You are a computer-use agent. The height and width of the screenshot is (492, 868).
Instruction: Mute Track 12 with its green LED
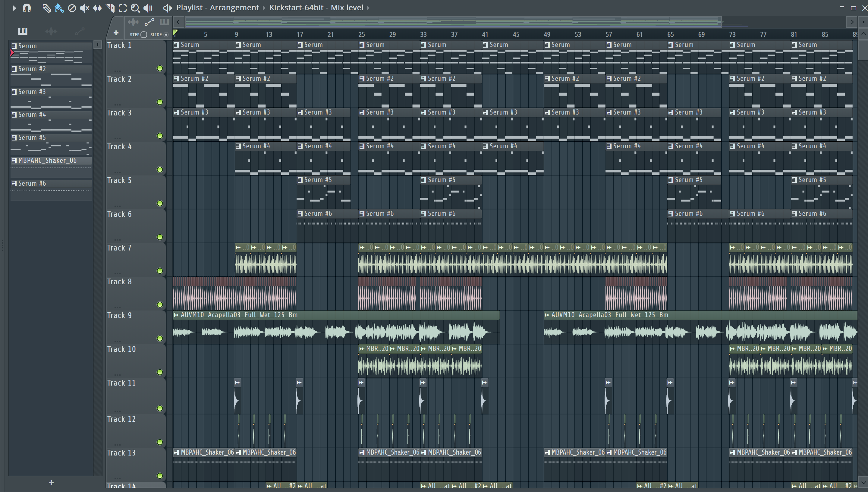(x=160, y=442)
